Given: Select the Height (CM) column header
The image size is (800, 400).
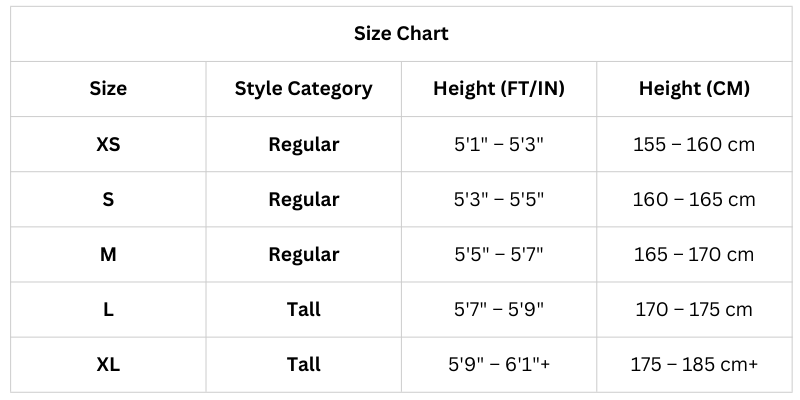Looking at the screenshot, I should [694, 89].
